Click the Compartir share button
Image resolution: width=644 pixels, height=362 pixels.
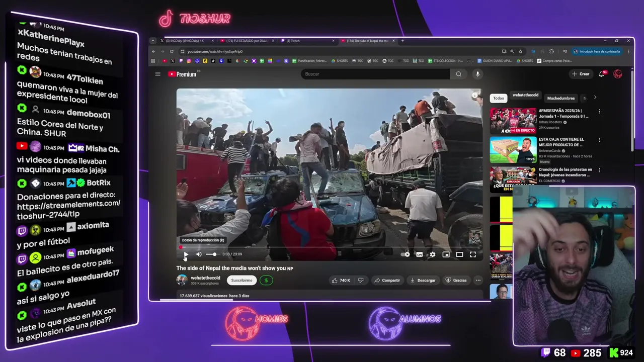pyautogui.click(x=387, y=280)
